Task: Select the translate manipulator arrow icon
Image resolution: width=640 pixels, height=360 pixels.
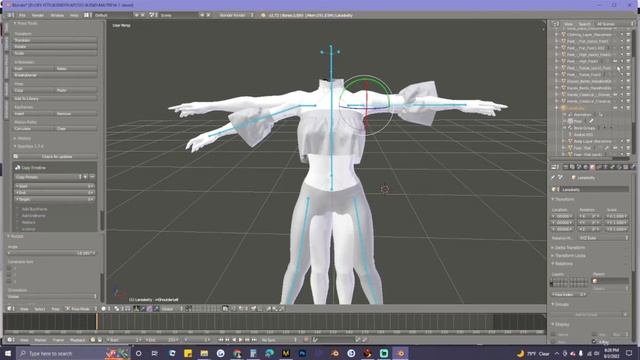Action: pyautogui.click(x=143, y=309)
